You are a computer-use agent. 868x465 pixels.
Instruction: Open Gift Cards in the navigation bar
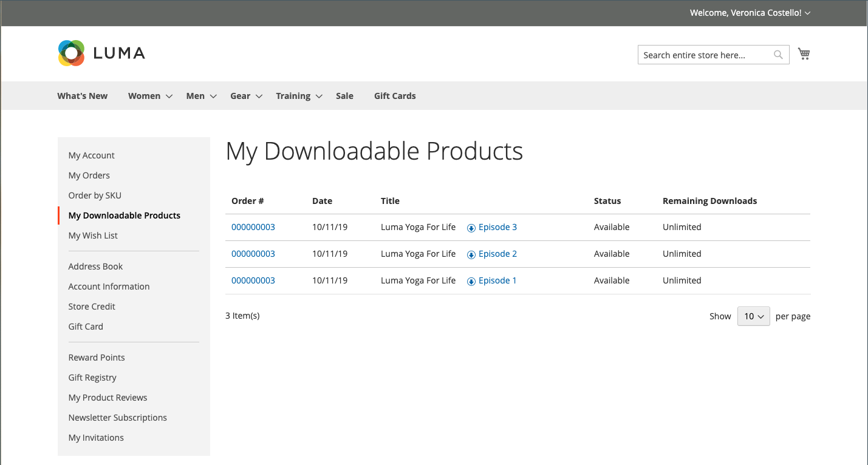(395, 96)
